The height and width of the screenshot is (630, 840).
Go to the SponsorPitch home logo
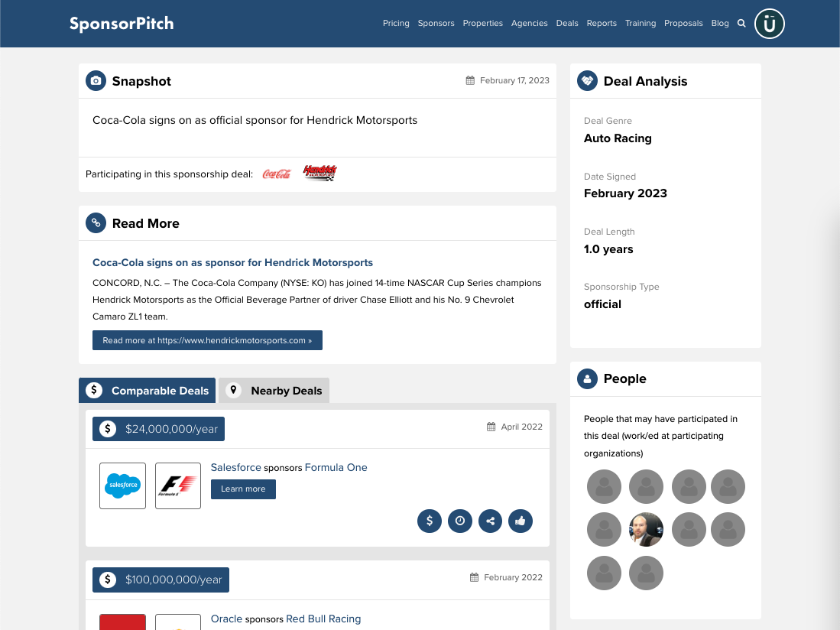(x=122, y=24)
